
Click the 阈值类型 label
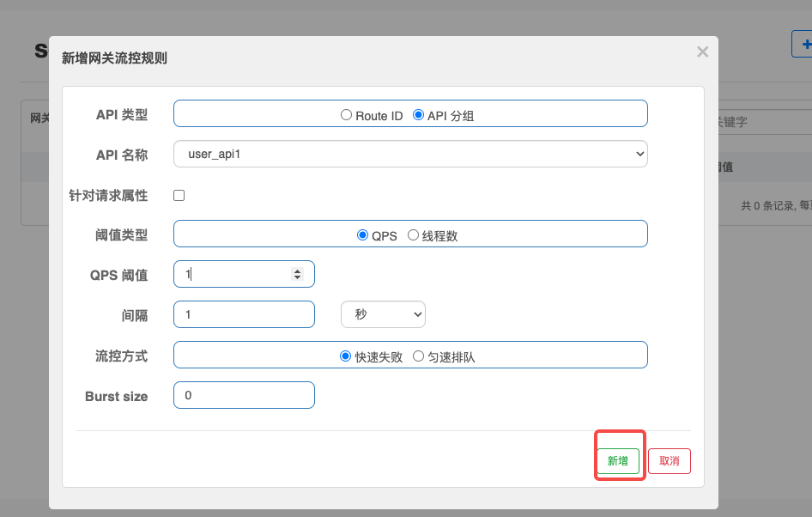(x=122, y=235)
